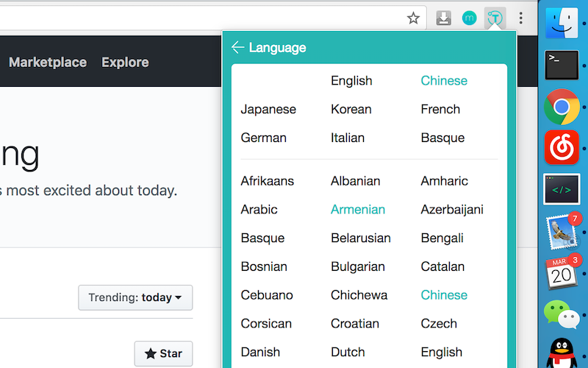Image resolution: width=588 pixels, height=368 pixels.
Task: Open WeChat from the dock
Action: 562,315
